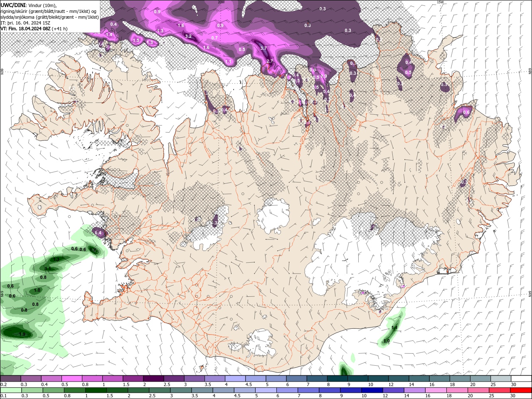
Task: Select snow scale swatch between 1 and 1.5
Action: click(x=113, y=379)
